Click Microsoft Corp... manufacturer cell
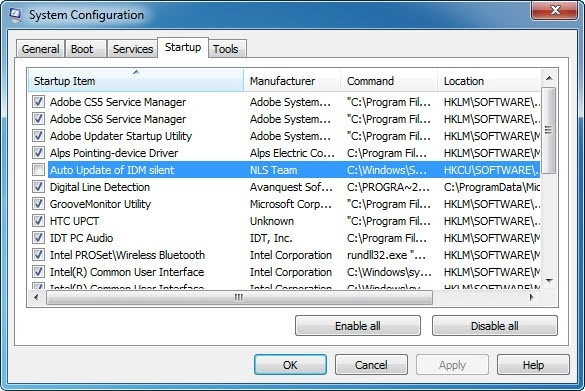The width and height of the screenshot is (585, 391). 291,204
